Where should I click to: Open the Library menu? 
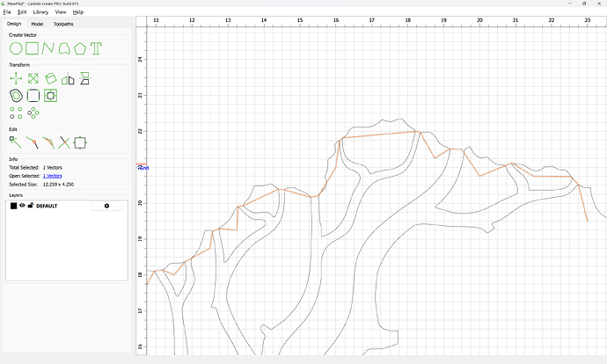(40, 12)
